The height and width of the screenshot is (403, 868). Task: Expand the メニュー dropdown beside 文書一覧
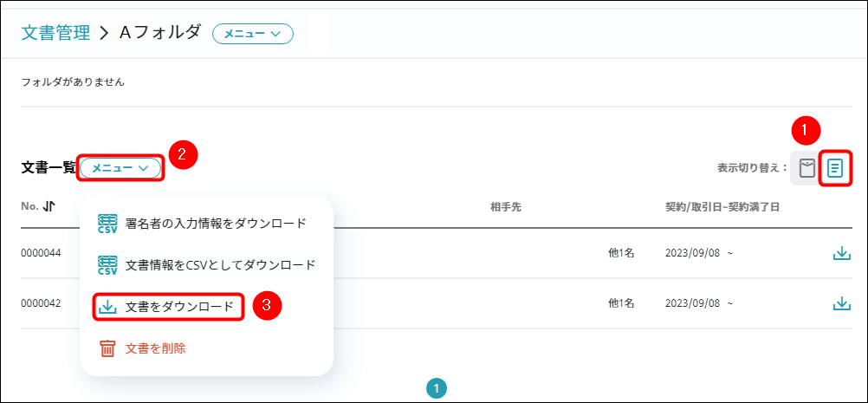click(x=120, y=168)
